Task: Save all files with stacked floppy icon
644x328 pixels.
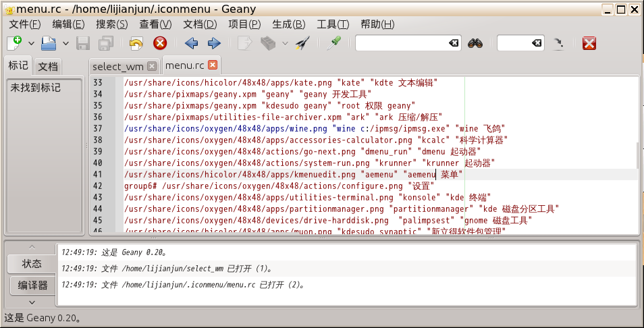Action: [x=105, y=43]
